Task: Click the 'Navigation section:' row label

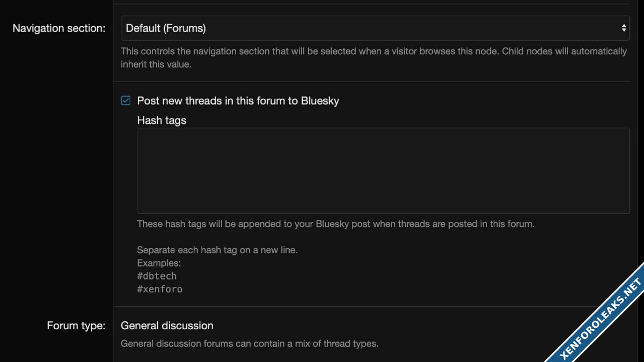Action: pos(59,28)
